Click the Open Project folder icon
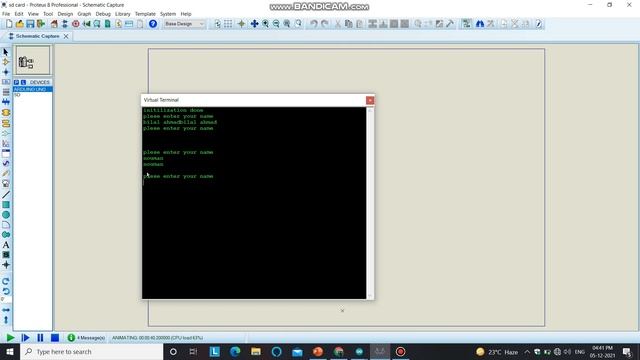The image size is (640, 360). 19,24
